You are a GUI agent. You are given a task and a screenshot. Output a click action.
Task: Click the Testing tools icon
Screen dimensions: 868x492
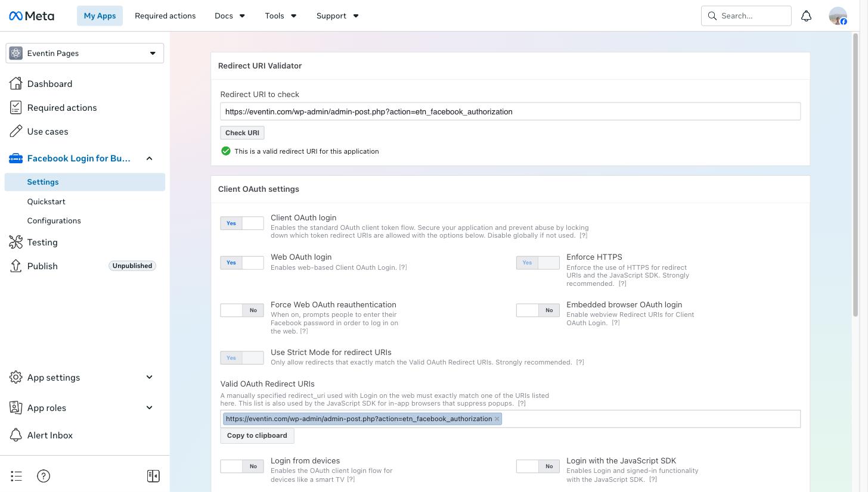(16, 242)
